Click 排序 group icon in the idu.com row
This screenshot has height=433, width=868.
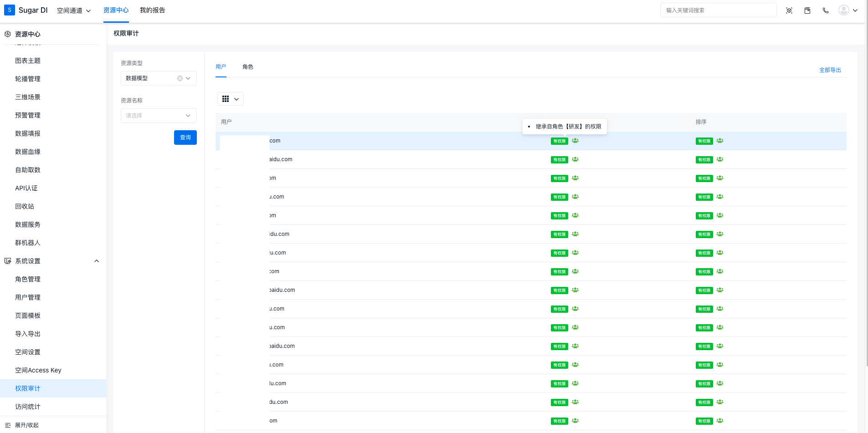point(720,234)
